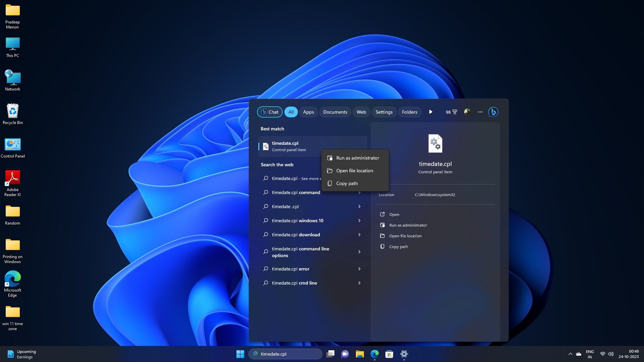
Task: Open timedate.cpl control panel item
Action: click(394, 214)
